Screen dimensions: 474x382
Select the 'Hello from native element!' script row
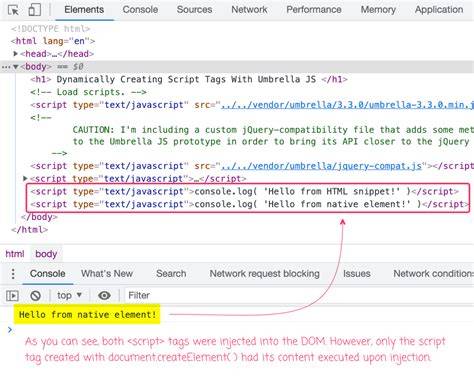point(250,204)
